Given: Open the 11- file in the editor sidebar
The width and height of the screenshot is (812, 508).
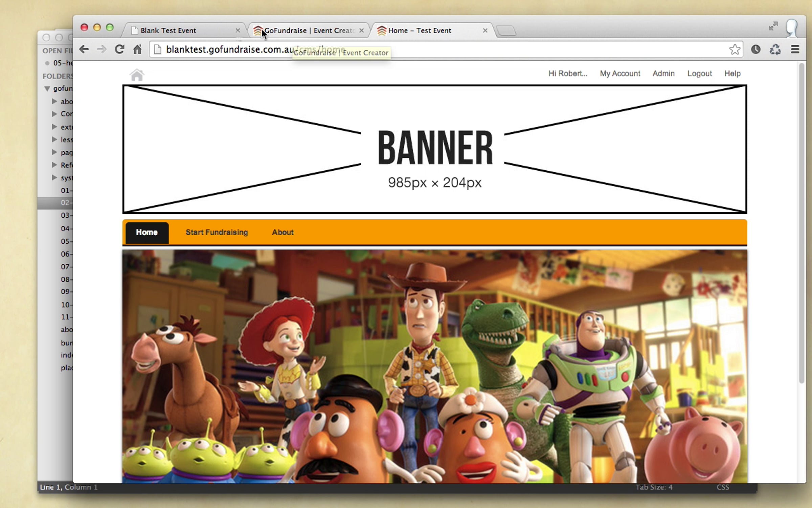Looking at the screenshot, I should 67,317.
